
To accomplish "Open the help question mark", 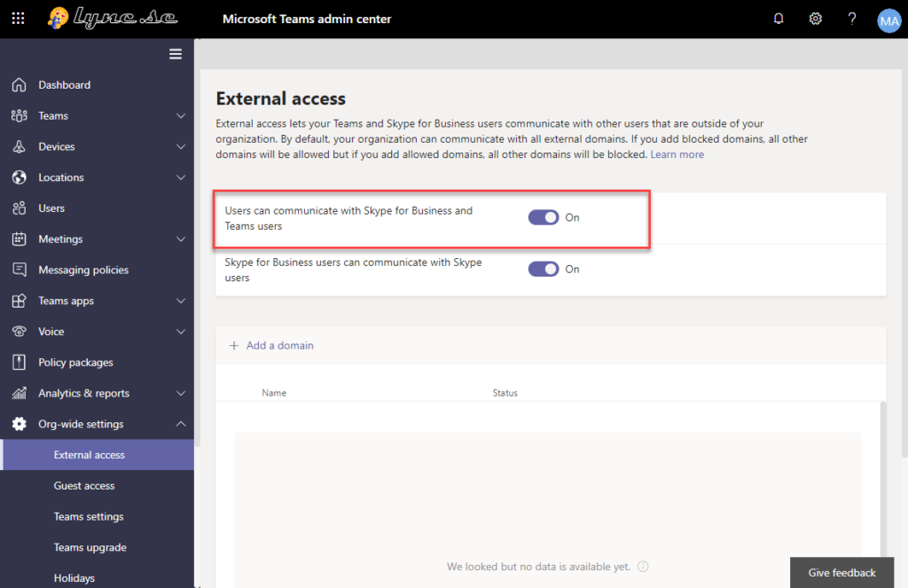I will point(852,19).
